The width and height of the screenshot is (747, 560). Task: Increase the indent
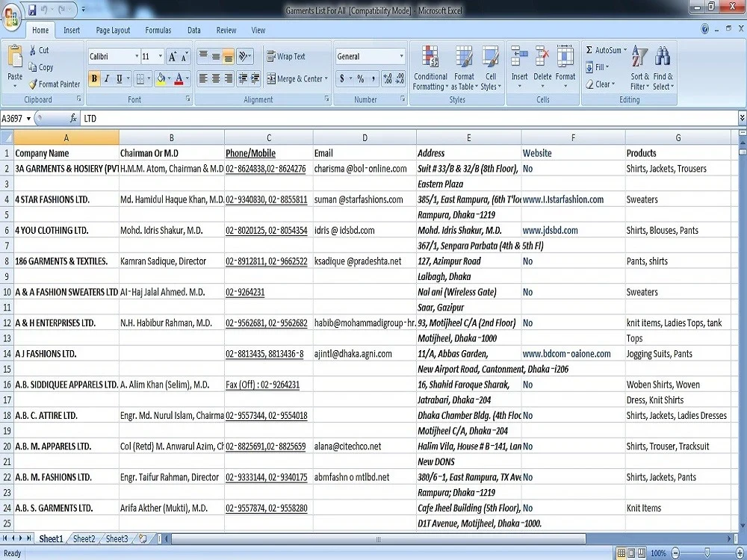pos(255,78)
